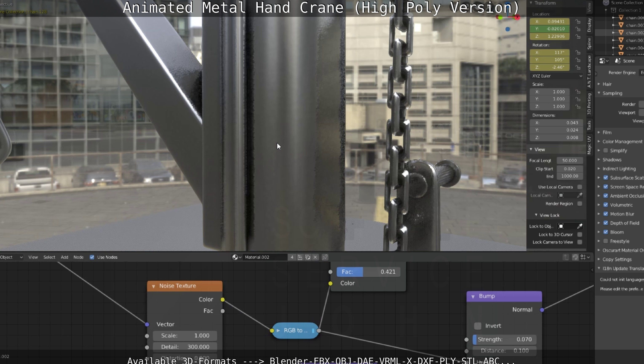Open the Object shader type dropdown
Screen dimensions: 644x364
(11, 257)
